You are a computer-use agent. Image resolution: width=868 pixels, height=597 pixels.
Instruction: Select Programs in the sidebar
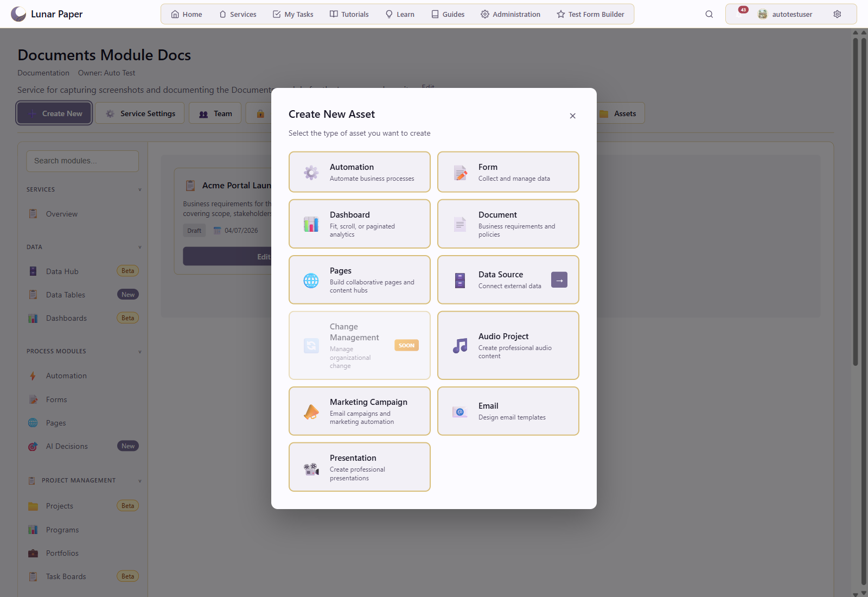(x=84, y=530)
